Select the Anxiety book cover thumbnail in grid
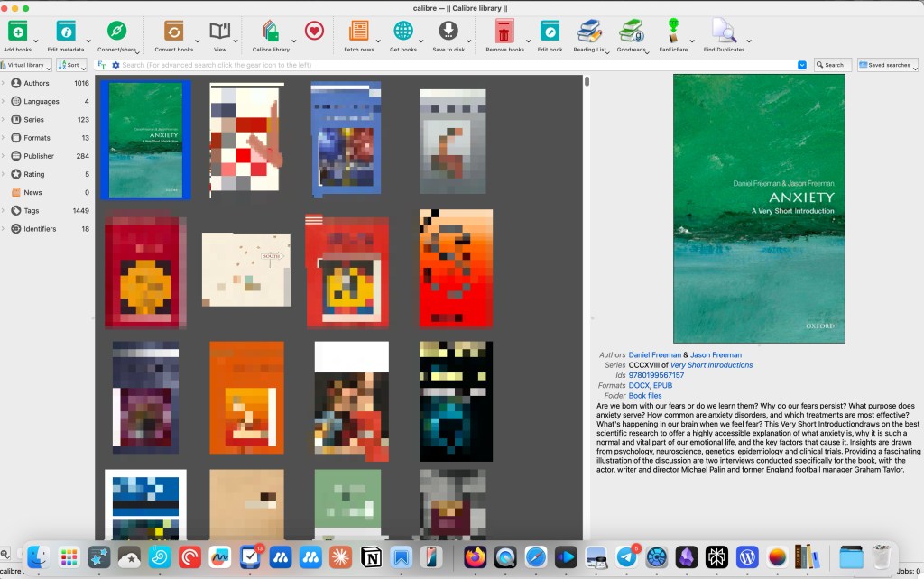This screenshot has height=579, width=924. 145,140
